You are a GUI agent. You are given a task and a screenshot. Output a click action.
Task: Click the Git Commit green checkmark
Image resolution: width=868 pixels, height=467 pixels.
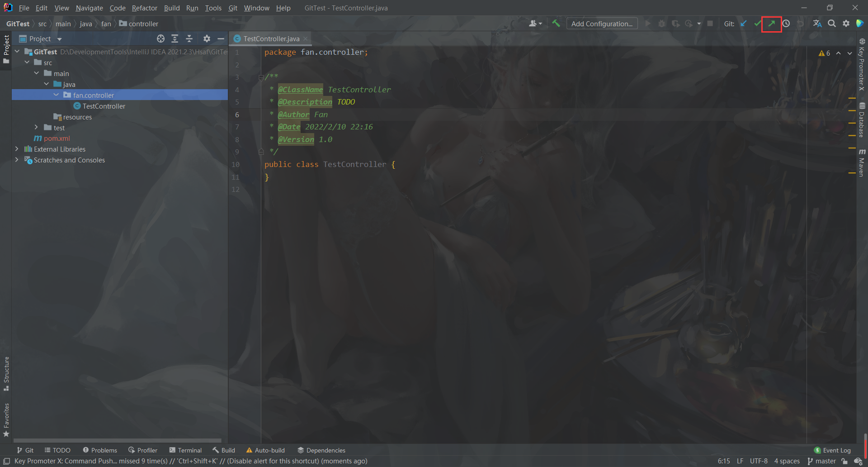click(758, 24)
